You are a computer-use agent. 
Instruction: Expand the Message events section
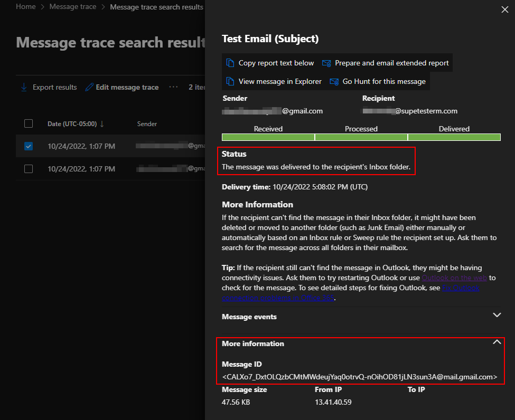496,315
